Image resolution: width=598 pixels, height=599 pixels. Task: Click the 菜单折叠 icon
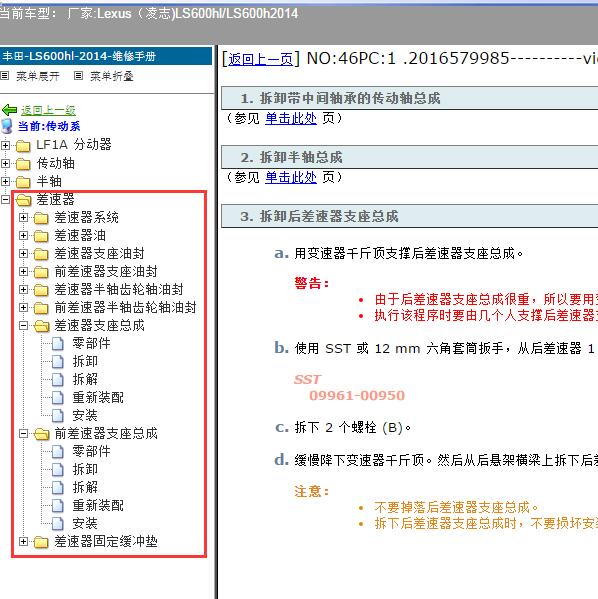78,76
